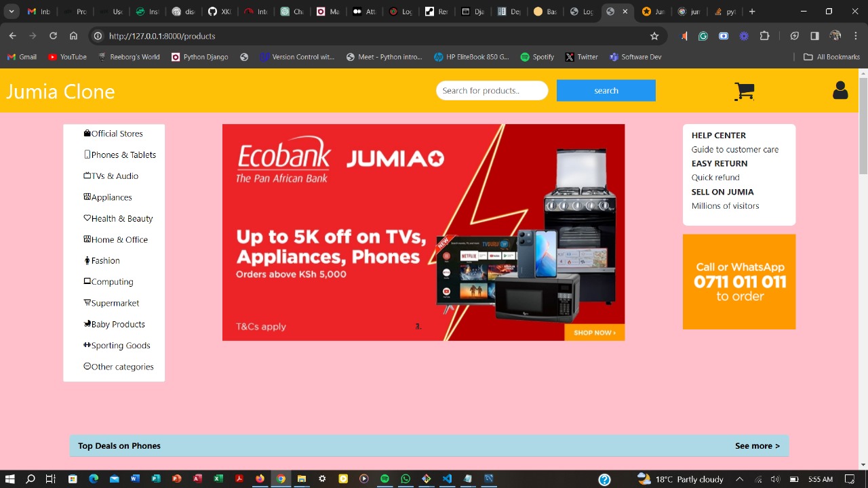
Task: Open the Windows Start menu
Action: click(9, 479)
